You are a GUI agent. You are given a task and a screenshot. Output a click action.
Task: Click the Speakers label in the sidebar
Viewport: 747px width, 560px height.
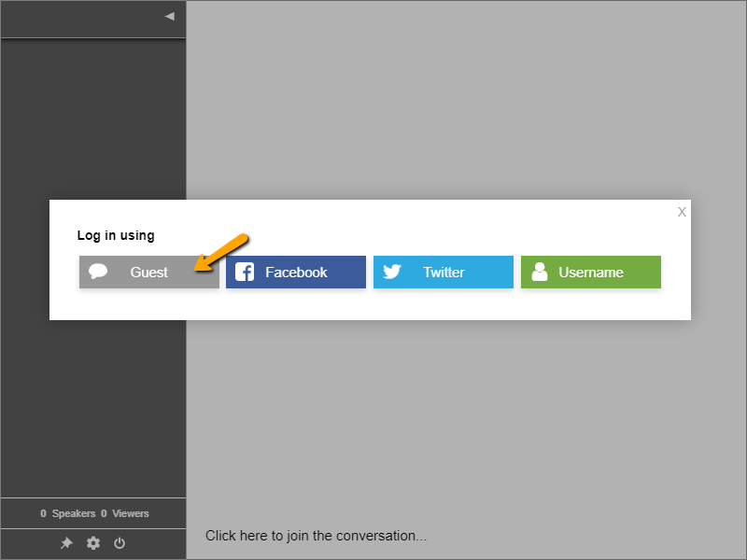click(74, 513)
